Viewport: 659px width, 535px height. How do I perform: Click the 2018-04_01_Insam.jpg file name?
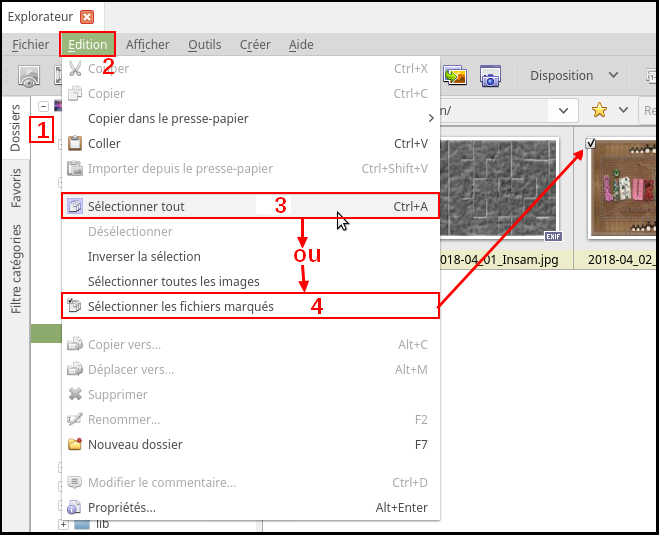click(x=499, y=259)
